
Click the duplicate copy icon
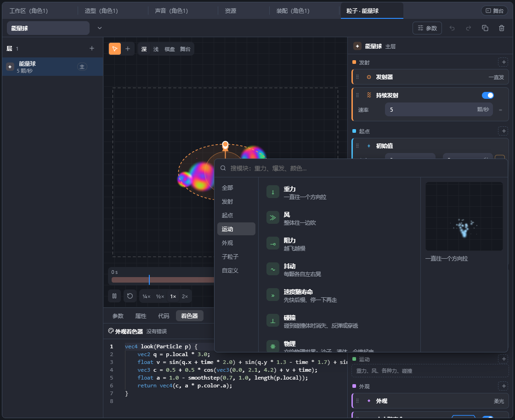point(485,28)
